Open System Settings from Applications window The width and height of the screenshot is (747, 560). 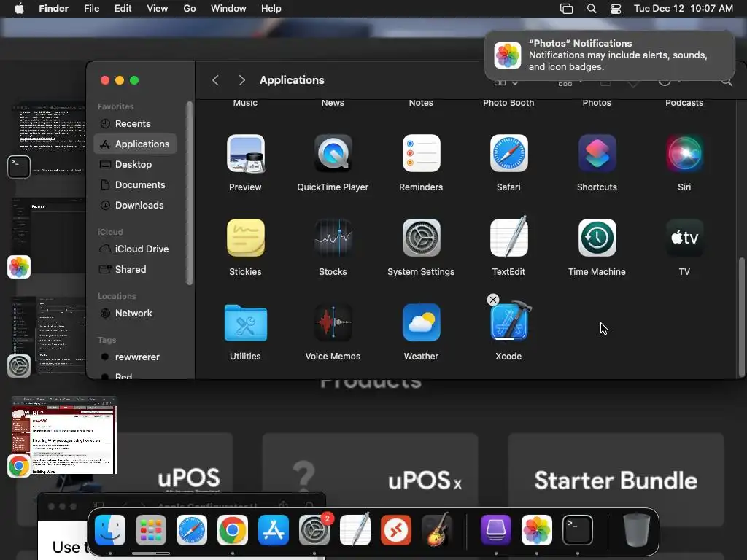(x=421, y=238)
